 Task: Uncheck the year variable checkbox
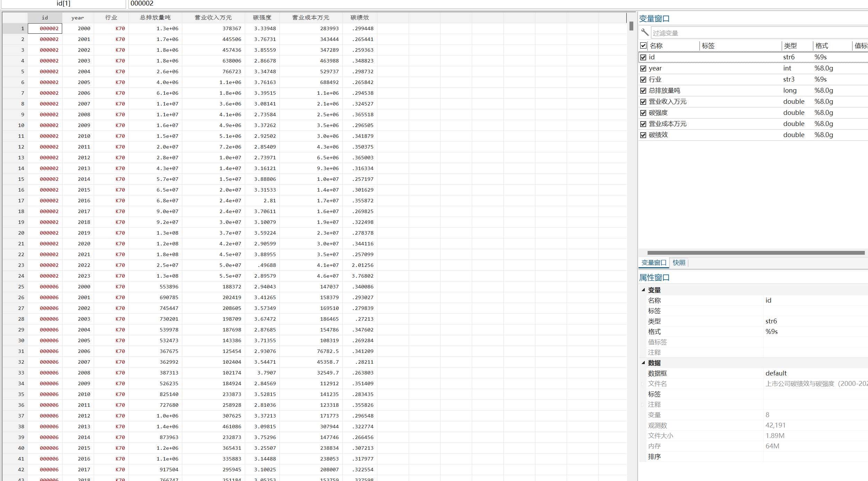pyautogui.click(x=643, y=68)
